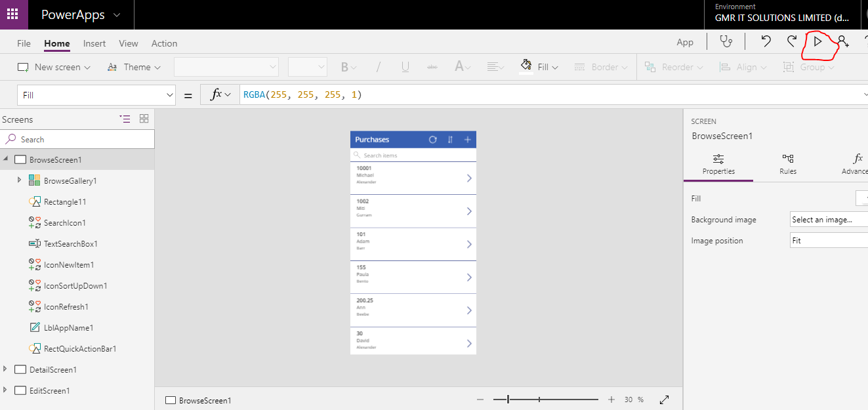Collapse BrowseScreen1 tree node
868x410 pixels.
(6, 159)
